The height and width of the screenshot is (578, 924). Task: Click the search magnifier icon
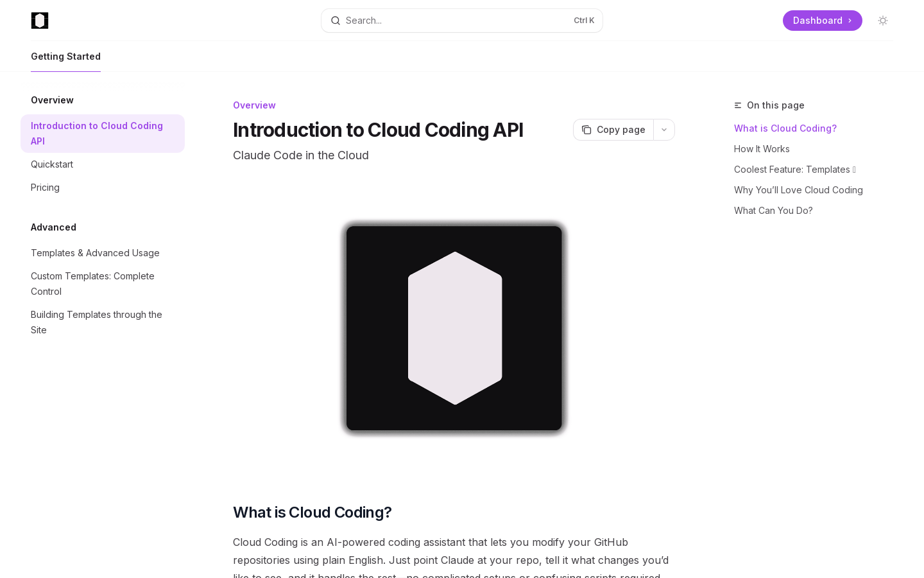(336, 21)
